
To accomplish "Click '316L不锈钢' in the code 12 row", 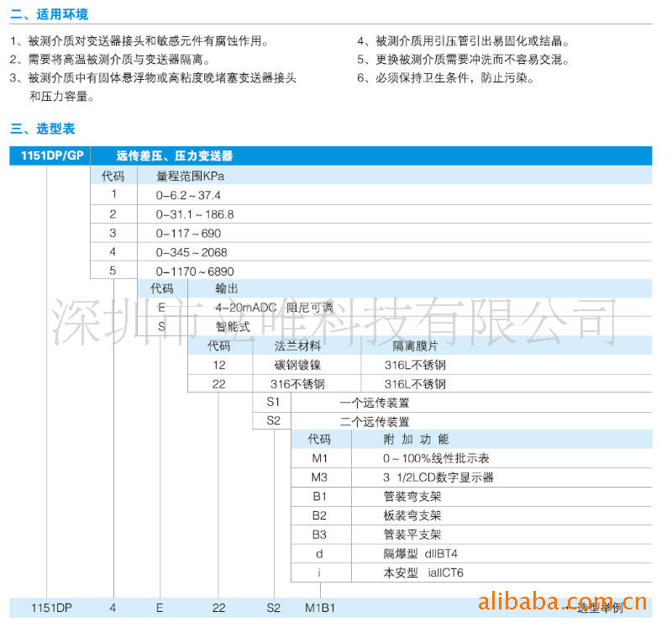I will pos(415,365).
